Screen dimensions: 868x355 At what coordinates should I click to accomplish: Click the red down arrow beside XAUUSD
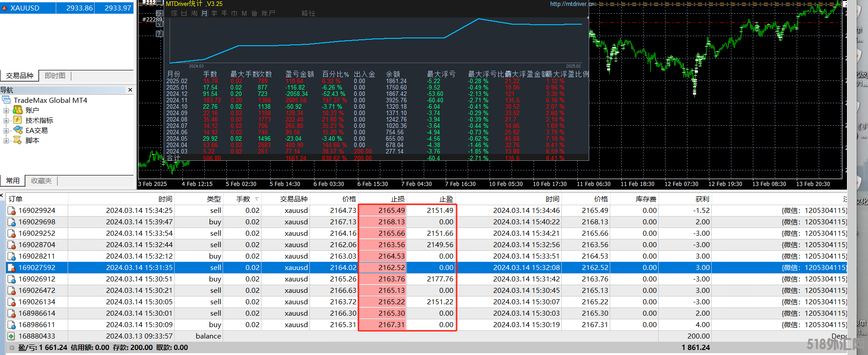click(x=5, y=8)
